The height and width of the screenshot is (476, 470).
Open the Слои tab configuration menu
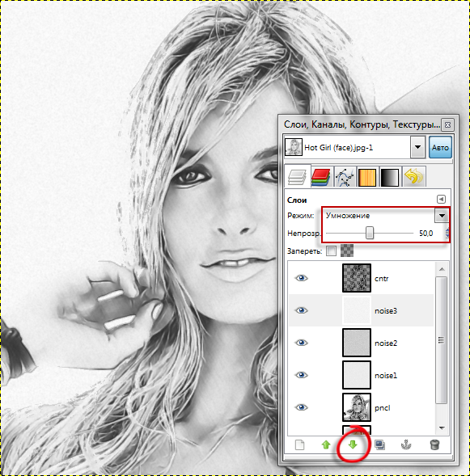tap(441, 200)
